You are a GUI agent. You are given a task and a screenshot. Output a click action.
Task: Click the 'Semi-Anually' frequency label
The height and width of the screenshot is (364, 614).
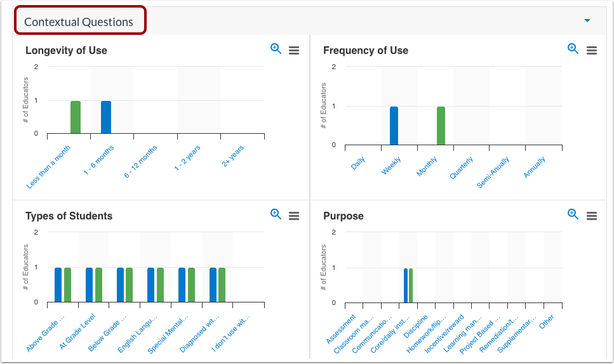pyautogui.click(x=493, y=172)
